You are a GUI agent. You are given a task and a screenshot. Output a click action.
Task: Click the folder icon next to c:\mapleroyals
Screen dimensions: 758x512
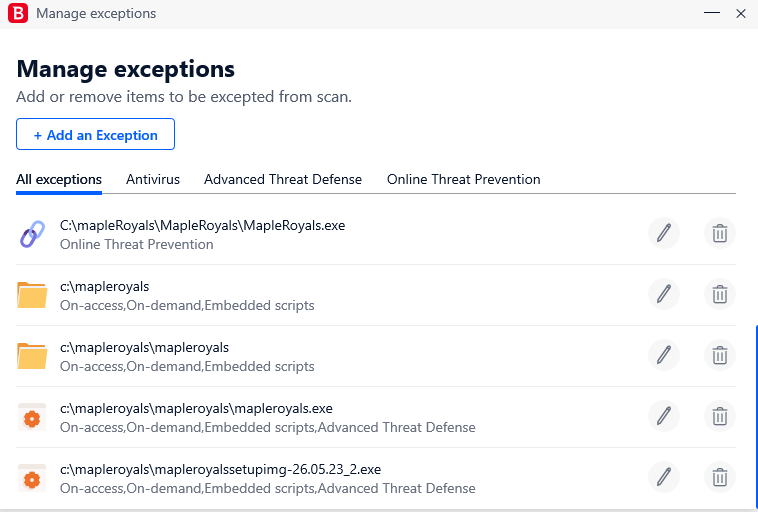[x=32, y=295]
